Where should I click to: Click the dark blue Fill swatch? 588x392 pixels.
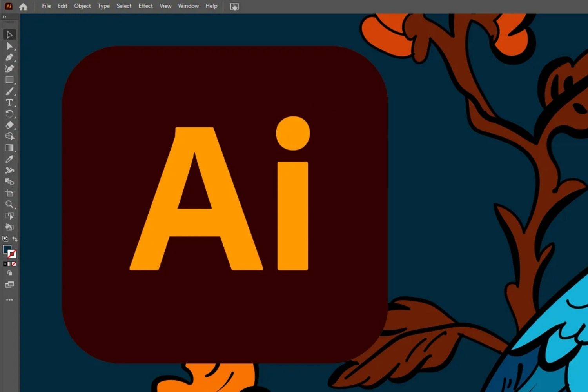tap(7, 249)
